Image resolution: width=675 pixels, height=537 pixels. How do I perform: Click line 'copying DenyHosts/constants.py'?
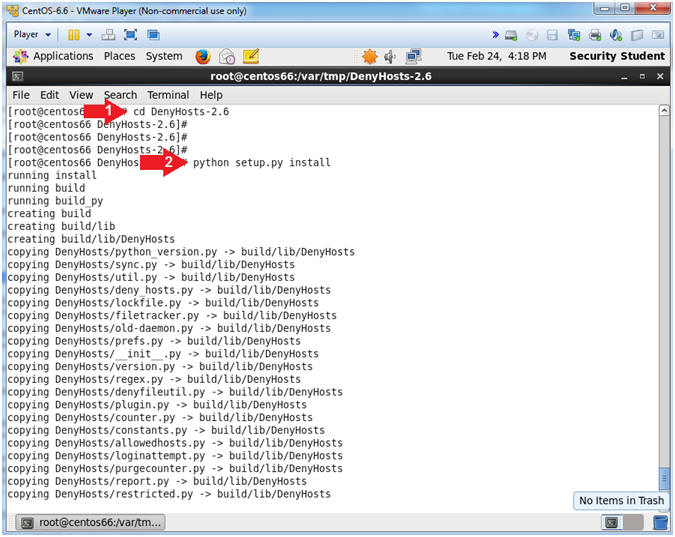166,431
